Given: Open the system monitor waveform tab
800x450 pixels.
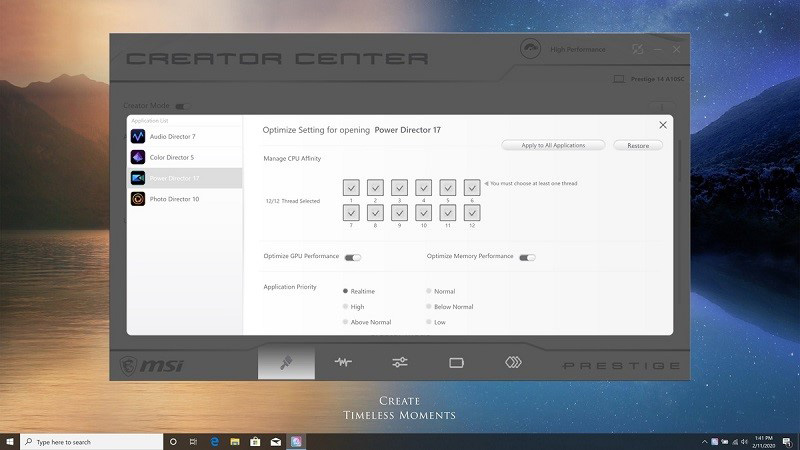Looking at the screenshot, I should 343,362.
